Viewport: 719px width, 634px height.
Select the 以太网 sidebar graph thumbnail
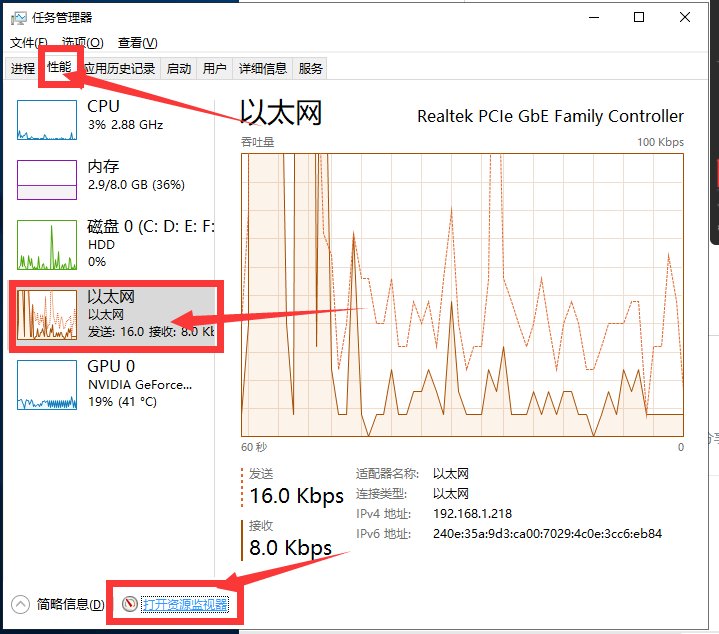pyautogui.click(x=47, y=314)
